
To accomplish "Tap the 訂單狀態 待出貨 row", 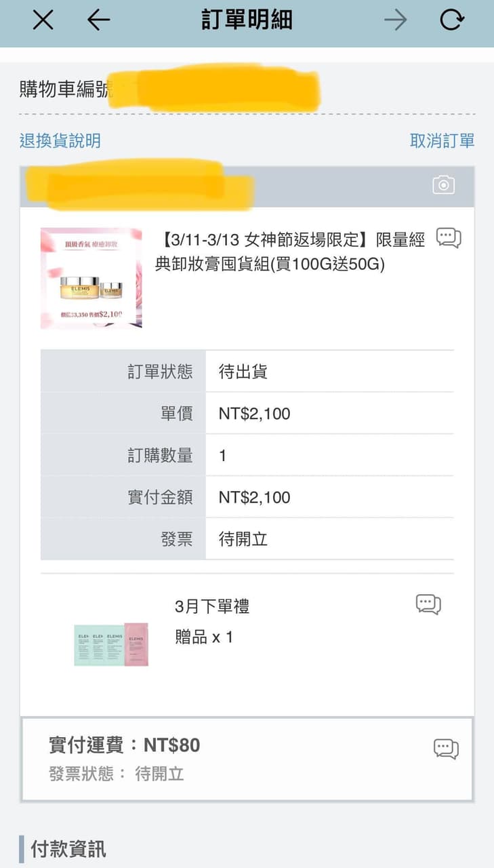I will click(247, 372).
